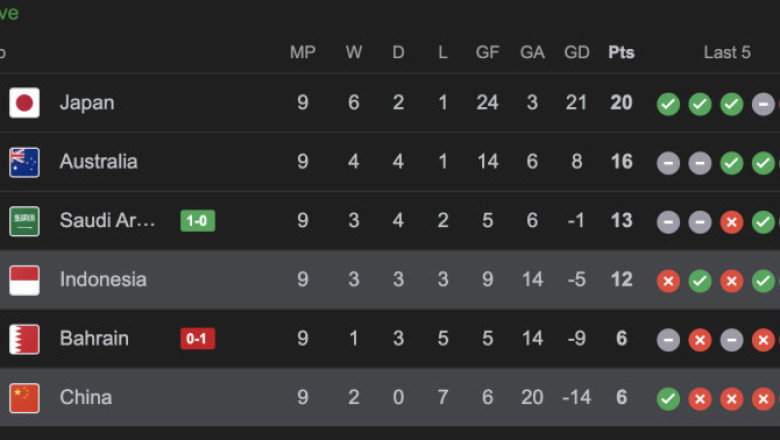Click Australia's first gray draw icon
Screen dimensions: 780x440
(668, 163)
